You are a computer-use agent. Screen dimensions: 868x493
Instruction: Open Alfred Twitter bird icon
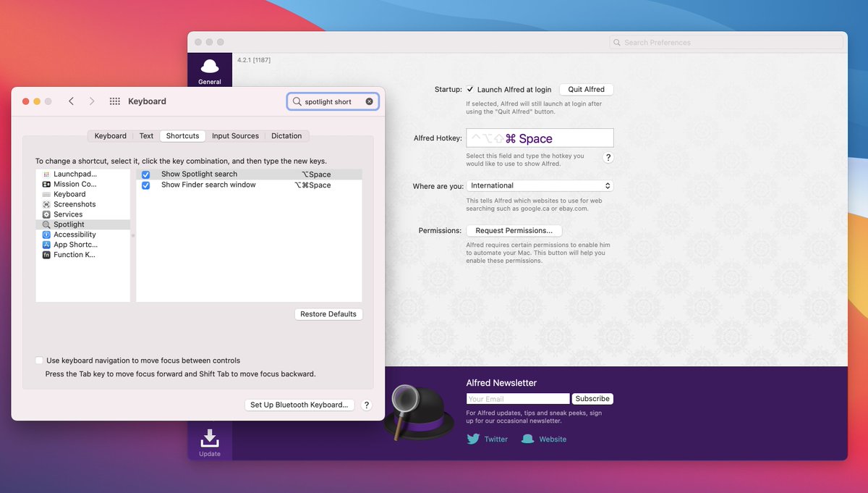coord(473,439)
